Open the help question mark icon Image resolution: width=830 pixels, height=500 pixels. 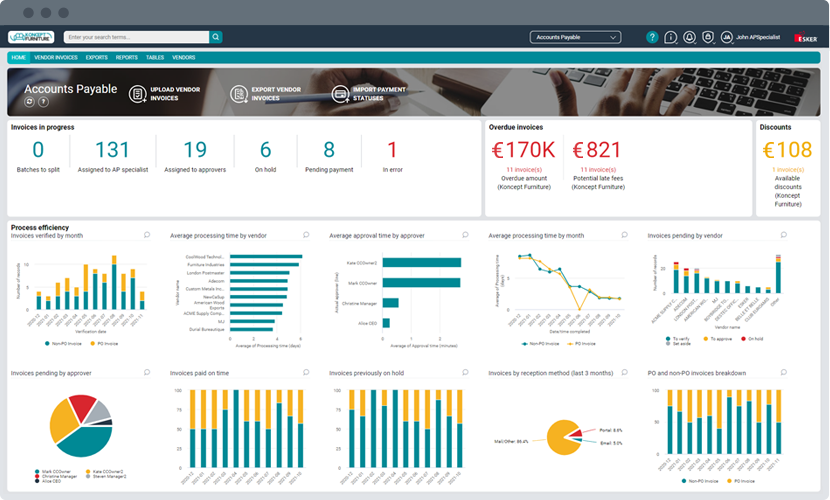[652, 37]
